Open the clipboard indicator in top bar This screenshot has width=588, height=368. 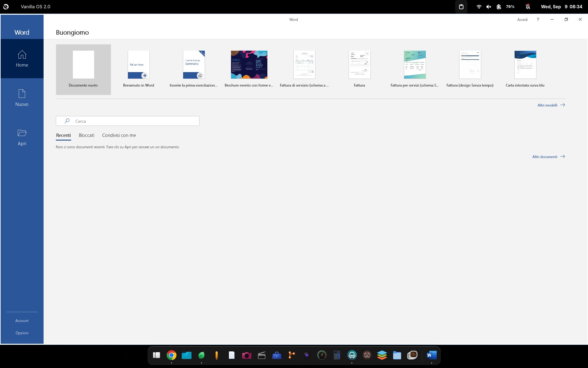click(x=461, y=6)
